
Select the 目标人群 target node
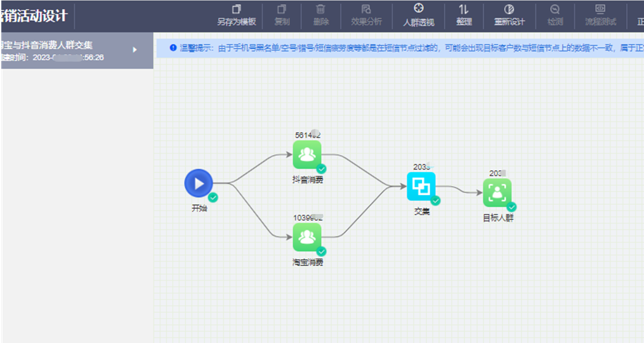[497, 192]
